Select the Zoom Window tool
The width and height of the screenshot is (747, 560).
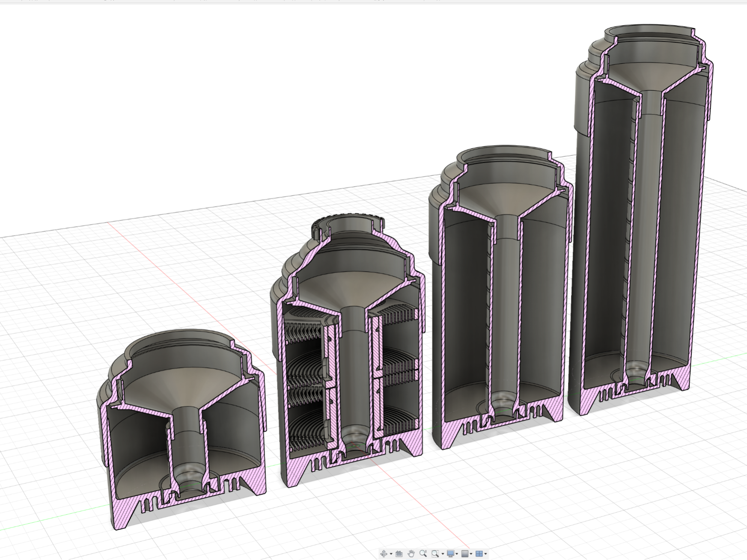click(435, 554)
